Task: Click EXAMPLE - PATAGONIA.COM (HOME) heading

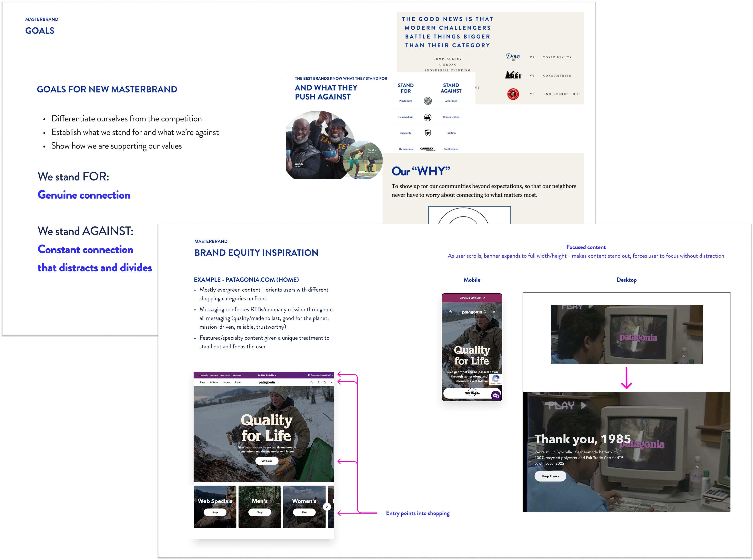Action: [x=246, y=280]
